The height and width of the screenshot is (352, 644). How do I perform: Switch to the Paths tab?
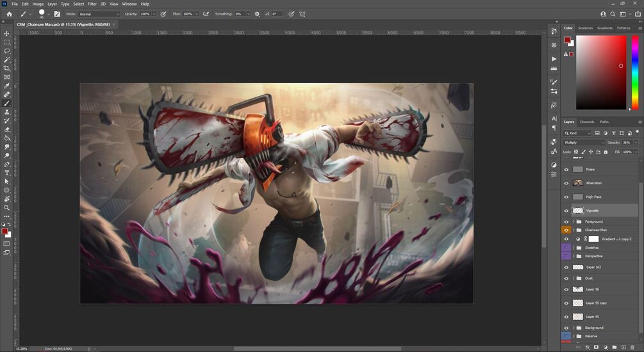[x=604, y=122]
